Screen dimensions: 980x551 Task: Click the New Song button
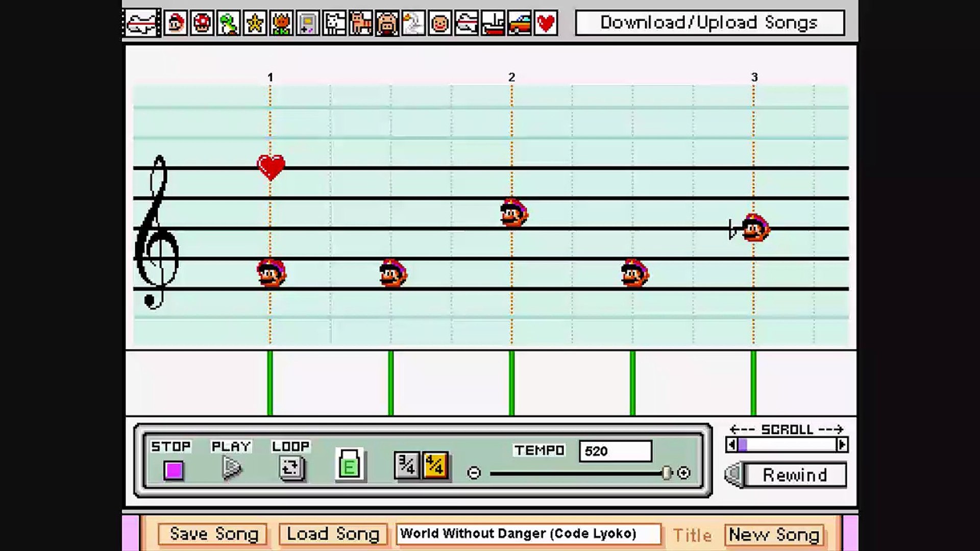point(774,535)
